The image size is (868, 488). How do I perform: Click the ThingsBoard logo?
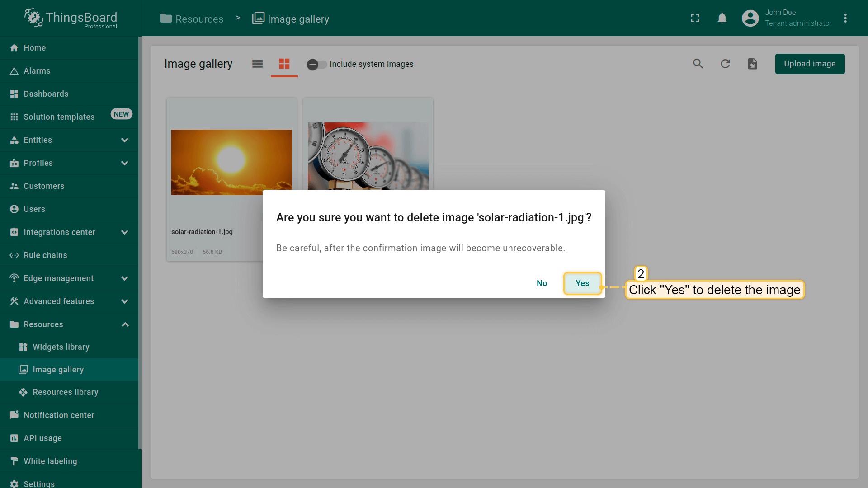[71, 18]
